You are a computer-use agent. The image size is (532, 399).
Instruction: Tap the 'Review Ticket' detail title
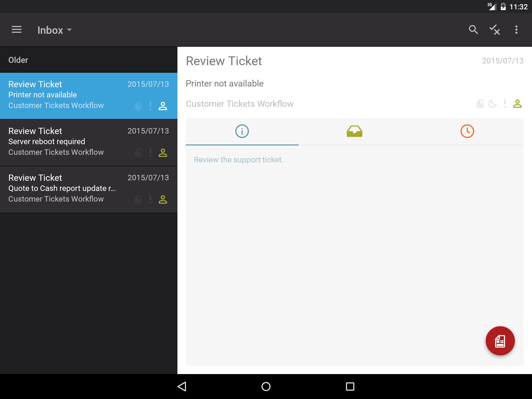pos(224,61)
